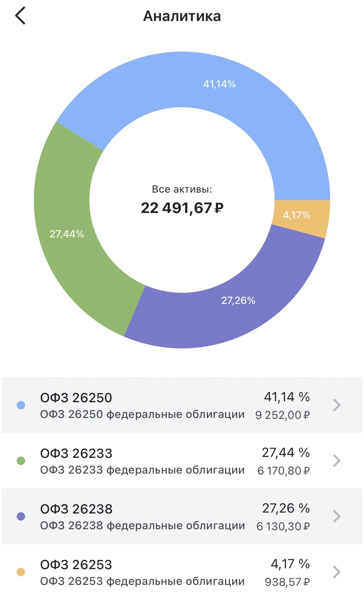Tap the 6 130,30 ₽ amount
Image resolution: width=364 pixels, height=605 pixels.
[x=283, y=526]
